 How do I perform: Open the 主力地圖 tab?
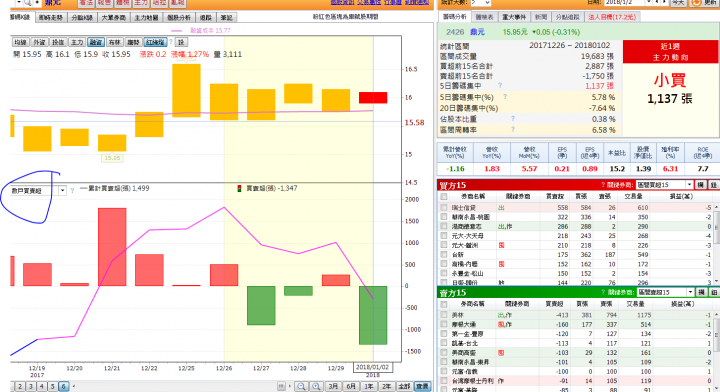(x=146, y=17)
